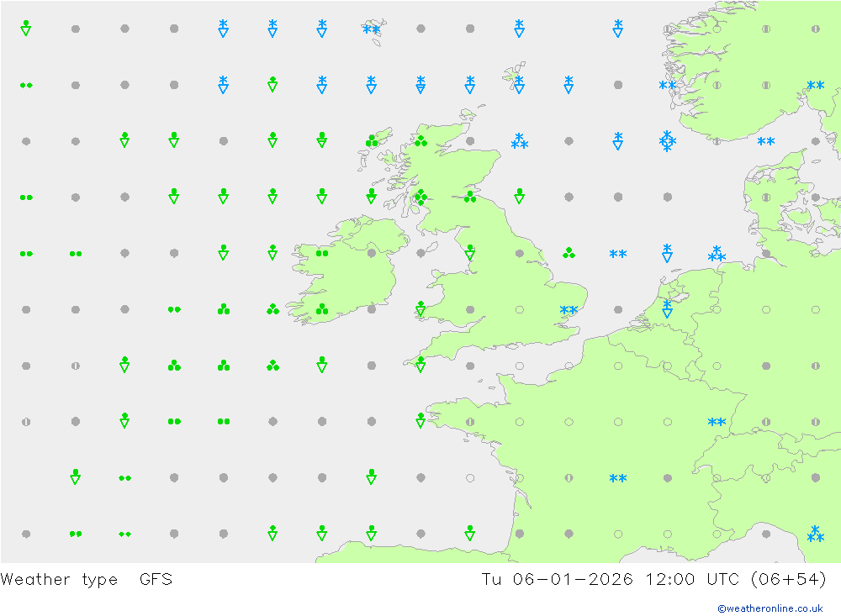This screenshot has width=841, height=616.
Task: Click the triple rain-dot symbol over southwest Ireland
Action: click(322, 308)
